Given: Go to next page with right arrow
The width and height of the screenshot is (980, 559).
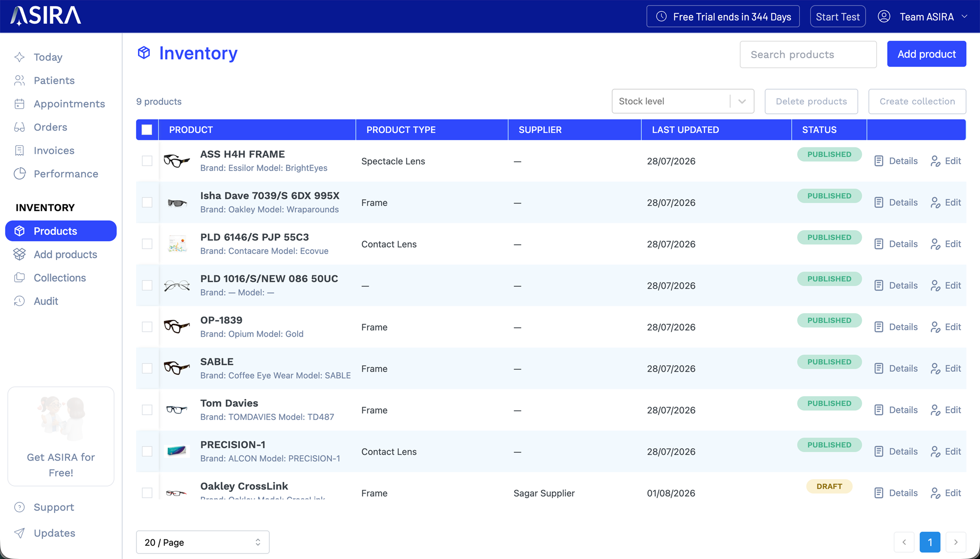Looking at the screenshot, I should pos(956,542).
